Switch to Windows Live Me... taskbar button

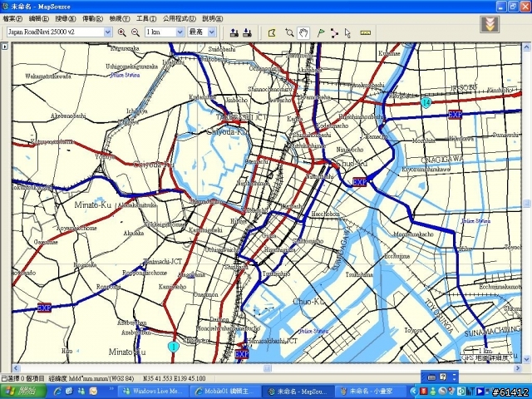pyautogui.click(x=154, y=392)
